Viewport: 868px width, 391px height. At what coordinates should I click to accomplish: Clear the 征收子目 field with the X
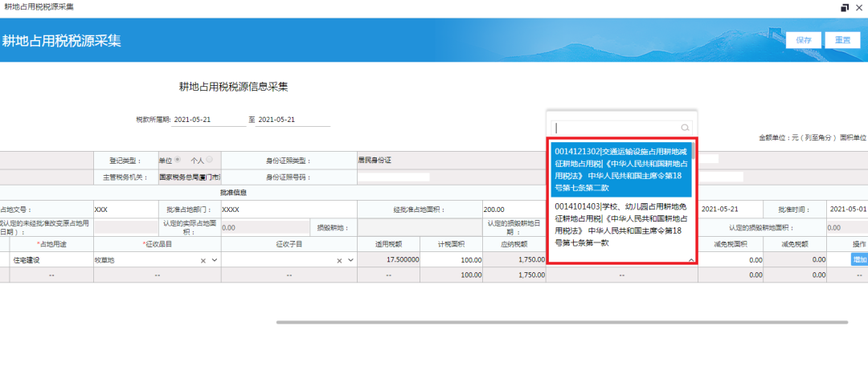click(339, 260)
